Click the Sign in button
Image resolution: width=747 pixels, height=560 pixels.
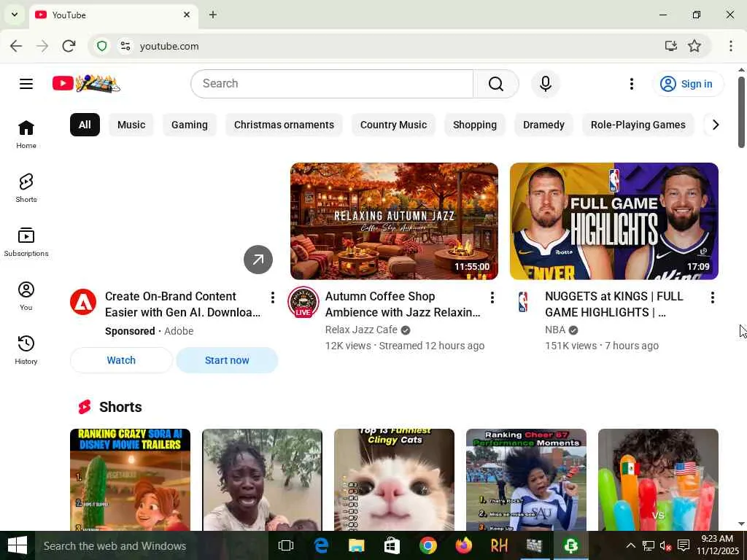[687, 84]
